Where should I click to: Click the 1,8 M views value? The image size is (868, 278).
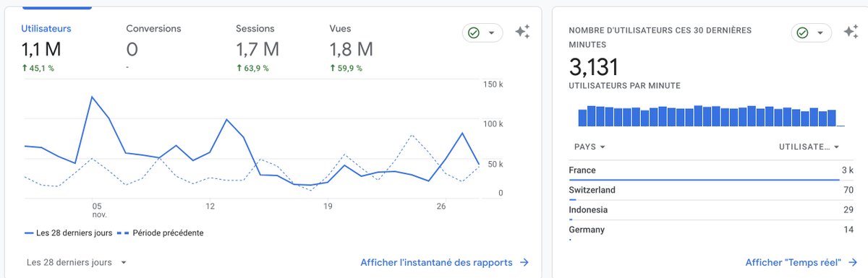352,49
